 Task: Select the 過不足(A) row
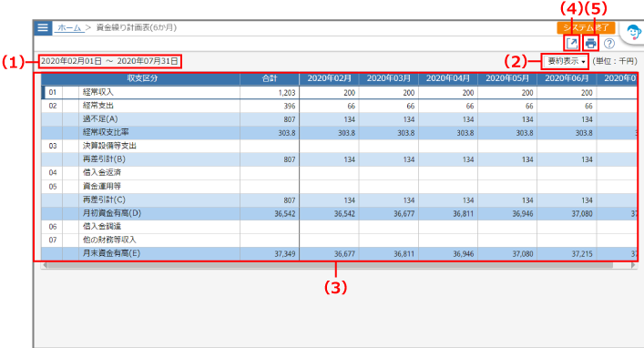[x=339, y=119]
